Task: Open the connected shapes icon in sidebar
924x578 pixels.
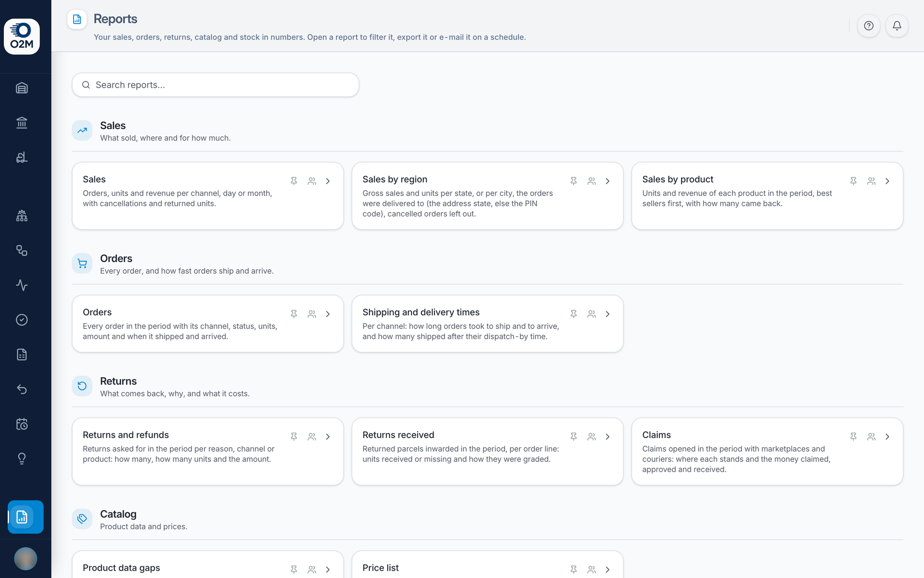Action: coord(22,250)
